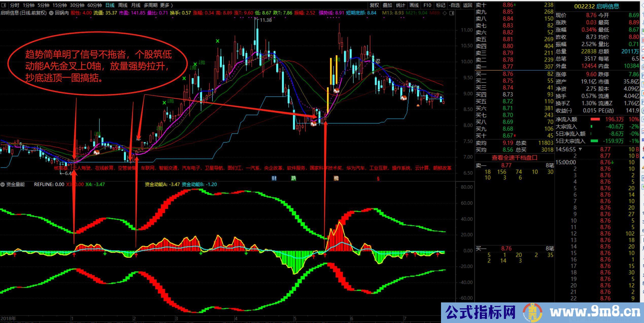Viewport: 644px width, 323px height.
Task: Click the 卖一 ask row at 8.77
Action: pos(514,67)
